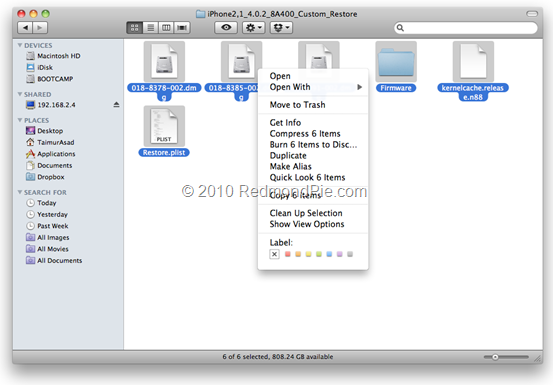The width and height of the screenshot is (553, 385).
Task: Open TaimurAsad home folder
Action: click(x=50, y=142)
